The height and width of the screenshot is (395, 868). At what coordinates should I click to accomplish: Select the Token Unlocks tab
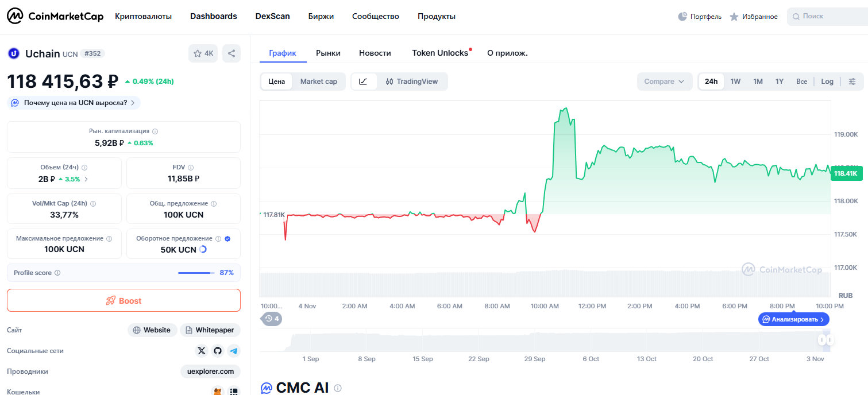440,53
